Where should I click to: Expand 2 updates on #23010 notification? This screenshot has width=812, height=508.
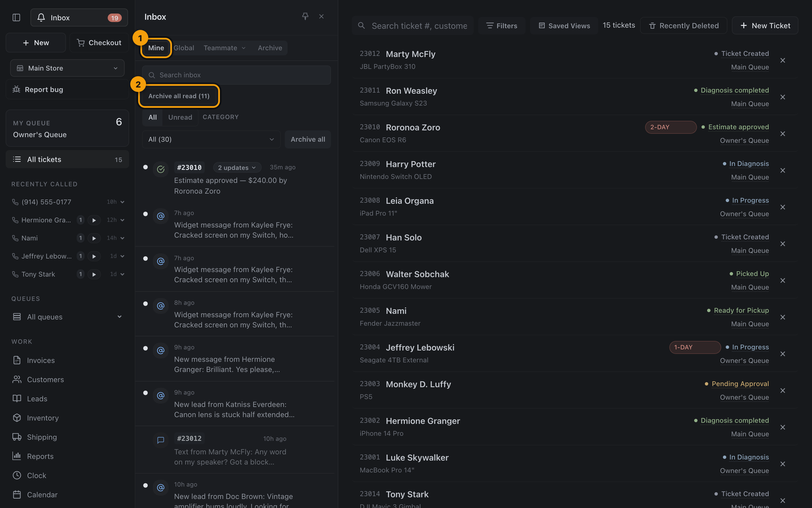[x=237, y=167]
